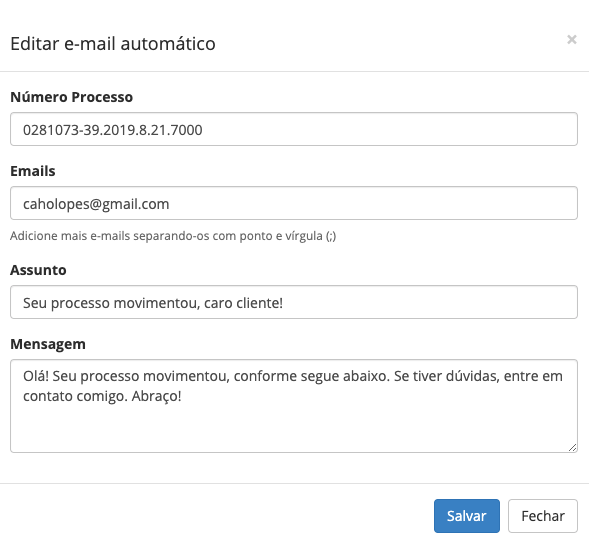
Task: Click into the Emails input field
Action: [294, 203]
